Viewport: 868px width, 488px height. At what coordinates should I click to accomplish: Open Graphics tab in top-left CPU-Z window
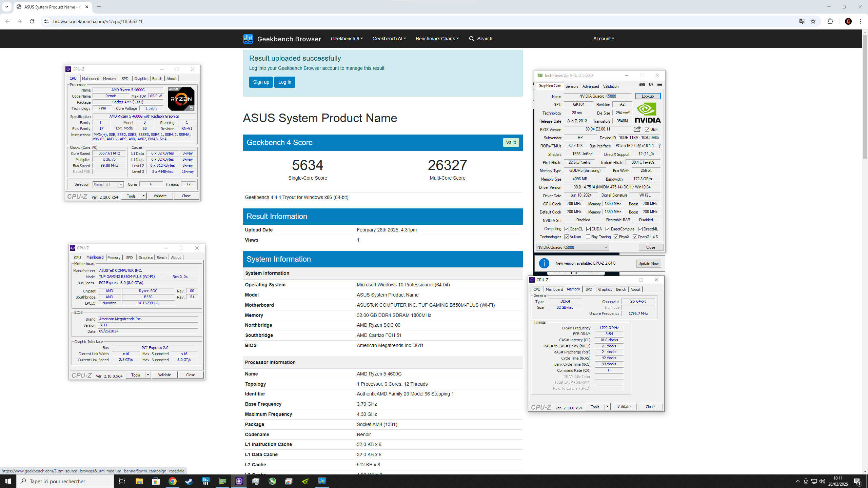(141, 79)
